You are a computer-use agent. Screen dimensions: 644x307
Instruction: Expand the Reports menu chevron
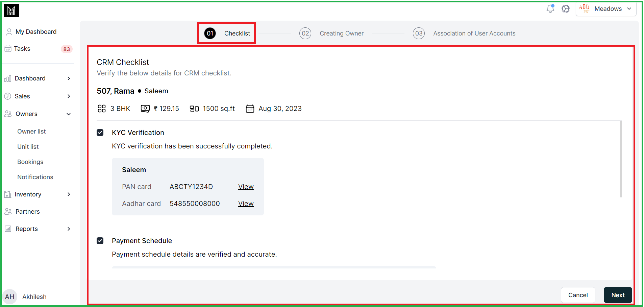point(69,229)
